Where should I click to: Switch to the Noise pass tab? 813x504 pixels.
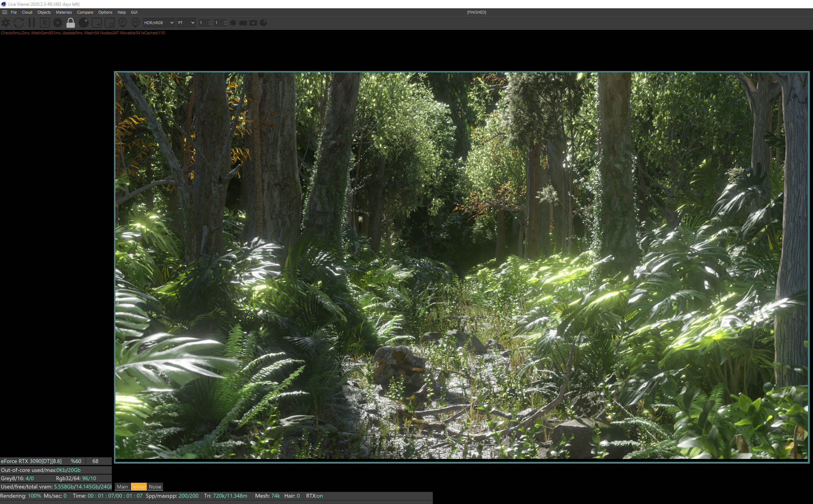[x=155, y=487]
